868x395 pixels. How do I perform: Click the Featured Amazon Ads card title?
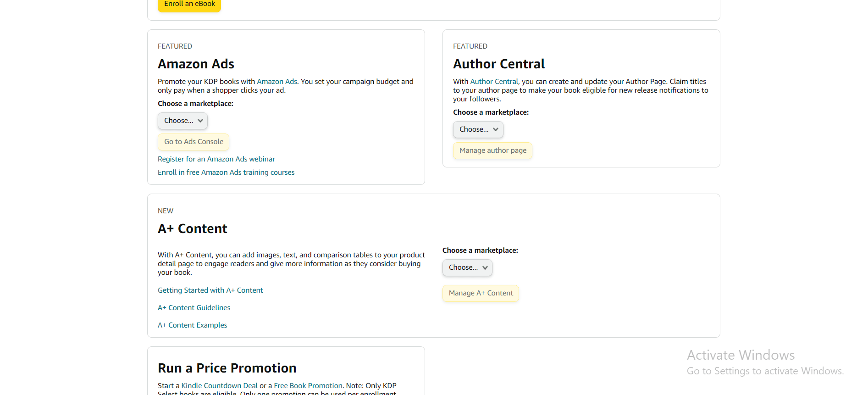pyautogui.click(x=196, y=64)
